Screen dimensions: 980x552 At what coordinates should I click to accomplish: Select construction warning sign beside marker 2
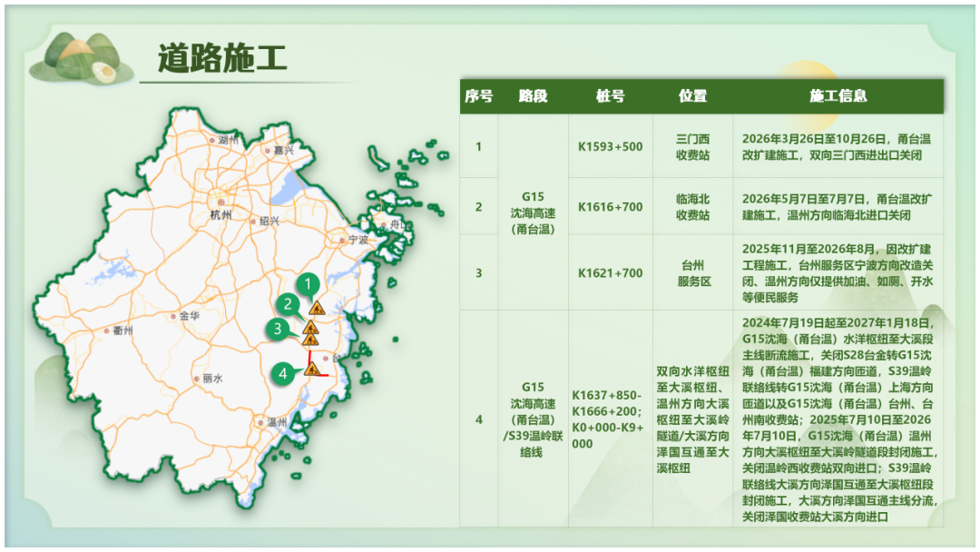pos(310,328)
